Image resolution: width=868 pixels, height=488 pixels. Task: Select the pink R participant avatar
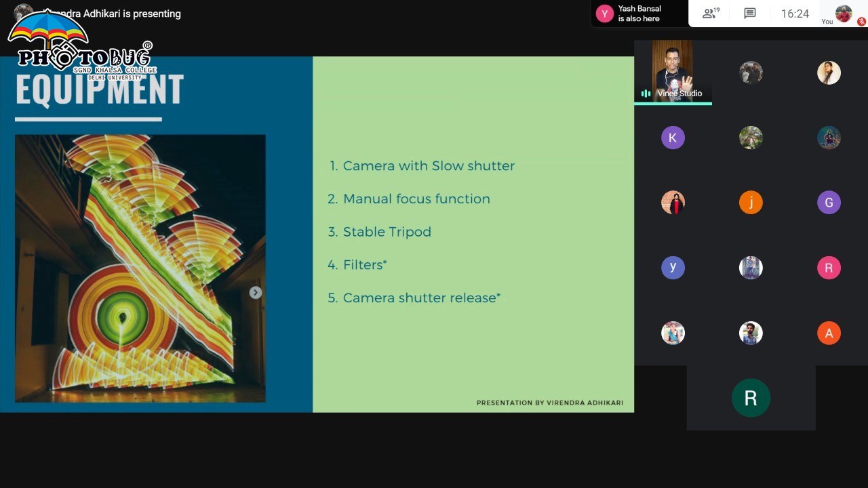[829, 268]
